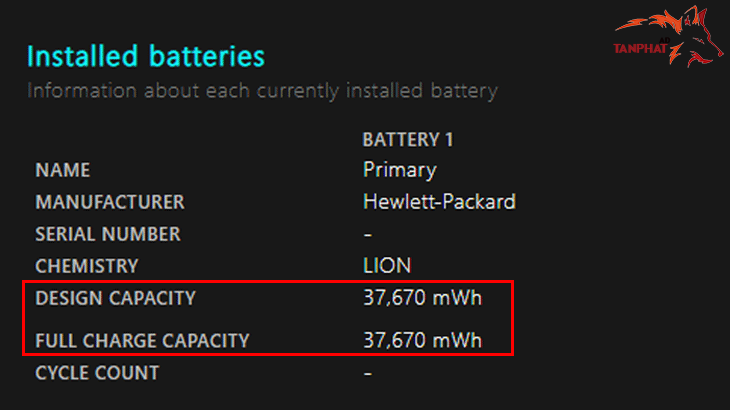730x410 pixels.
Task: Select the Hewlett-Packard manufacturer value
Action: coord(440,202)
